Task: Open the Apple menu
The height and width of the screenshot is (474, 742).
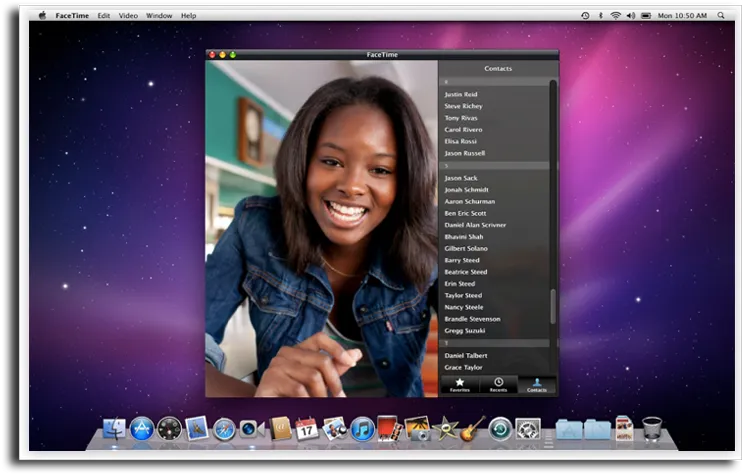Action: pos(42,16)
